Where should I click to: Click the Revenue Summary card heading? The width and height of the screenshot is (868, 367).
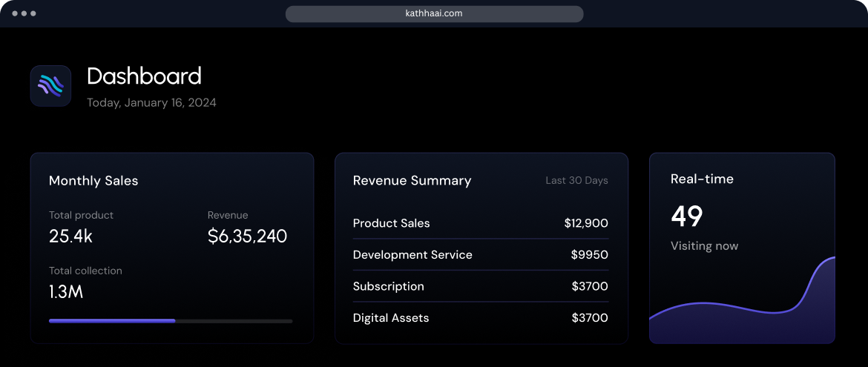click(x=412, y=181)
